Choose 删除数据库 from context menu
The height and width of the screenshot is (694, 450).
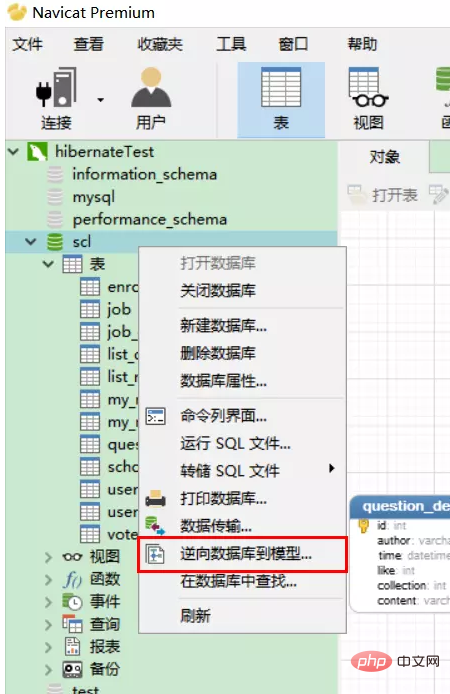218,353
